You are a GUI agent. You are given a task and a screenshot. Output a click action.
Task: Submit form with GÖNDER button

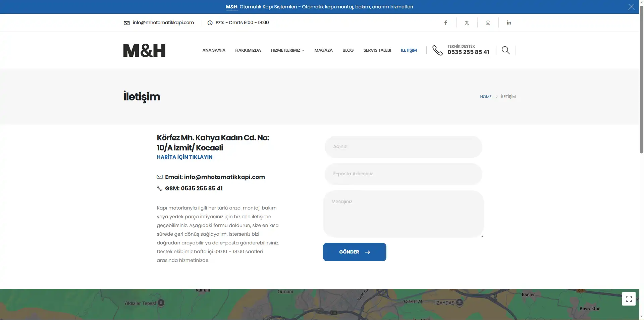coord(355,252)
